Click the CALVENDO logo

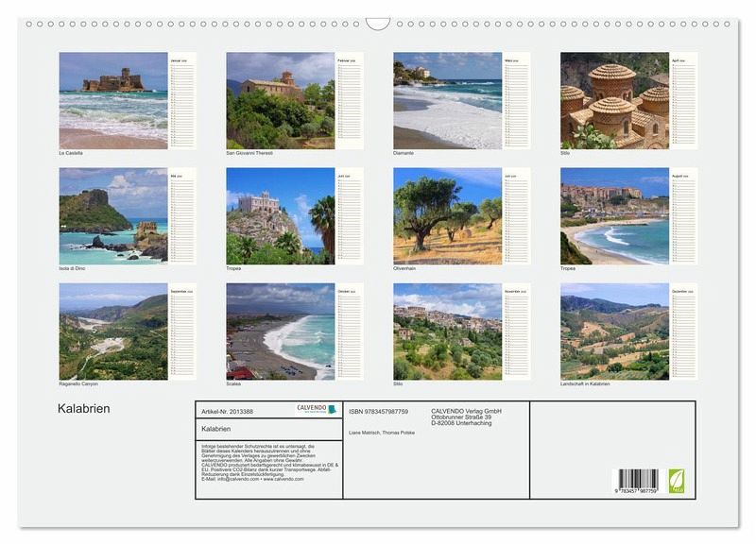(317, 409)
